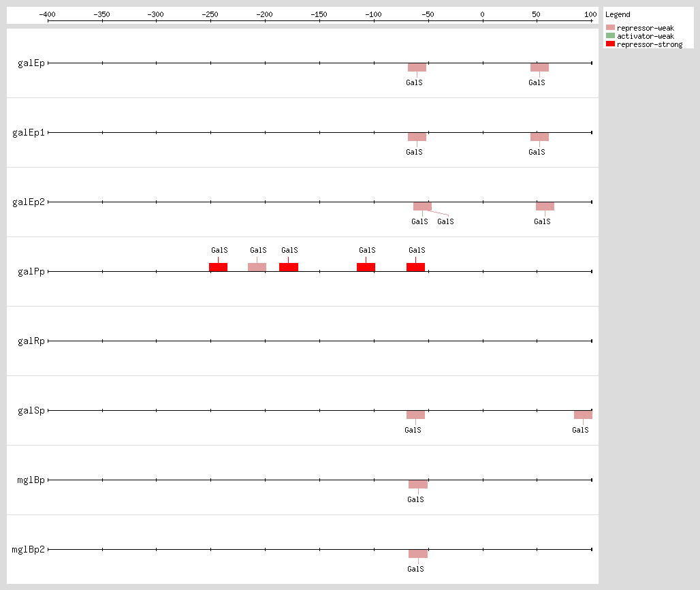Click GalS label under mglBp site
The image size is (700, 590).
click(415, 499)
